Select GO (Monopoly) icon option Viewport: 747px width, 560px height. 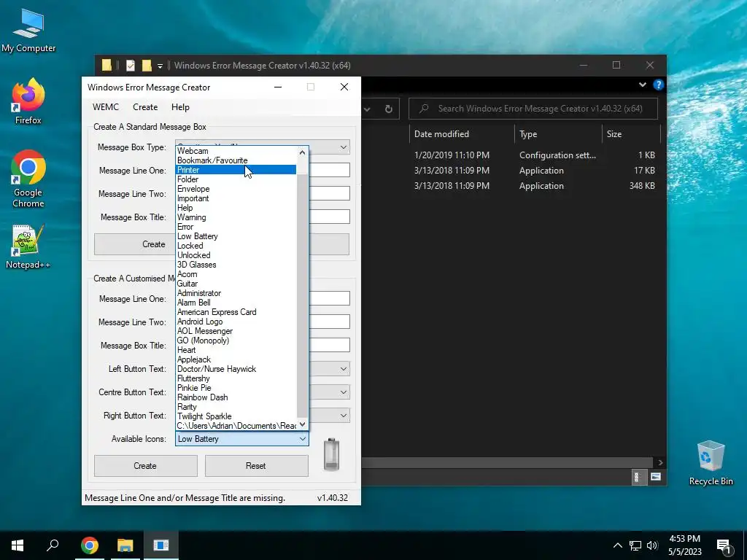click(x=236, y=341)
